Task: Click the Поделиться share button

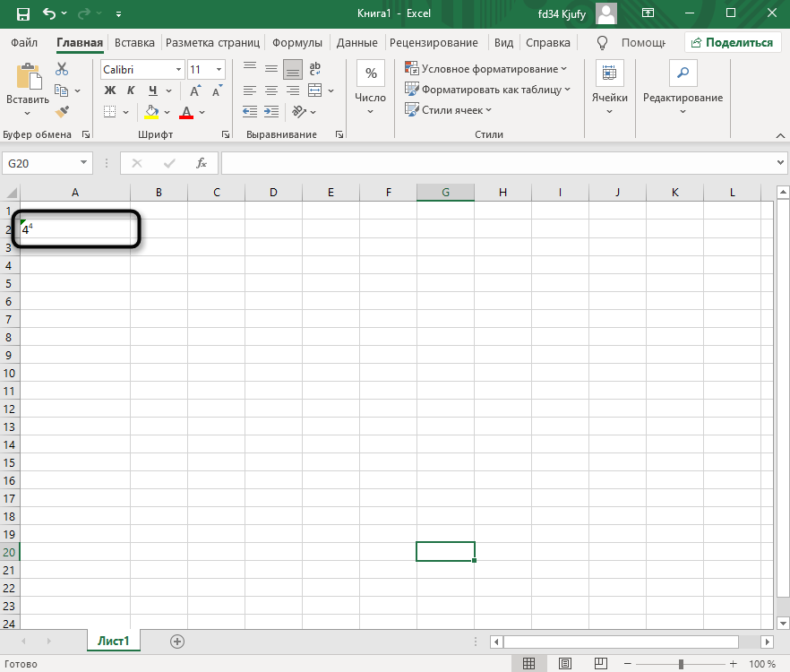Action: click(x=731, y=42)
